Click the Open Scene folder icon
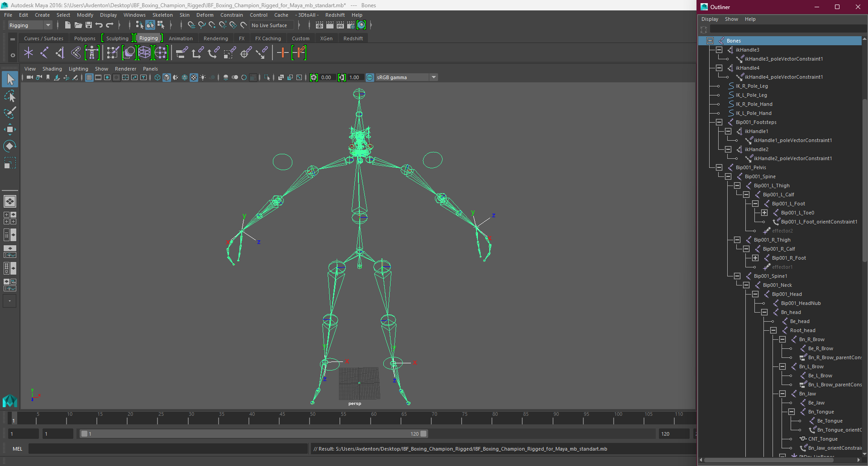The width and height of the screenshot is (868, 466). 78,25
